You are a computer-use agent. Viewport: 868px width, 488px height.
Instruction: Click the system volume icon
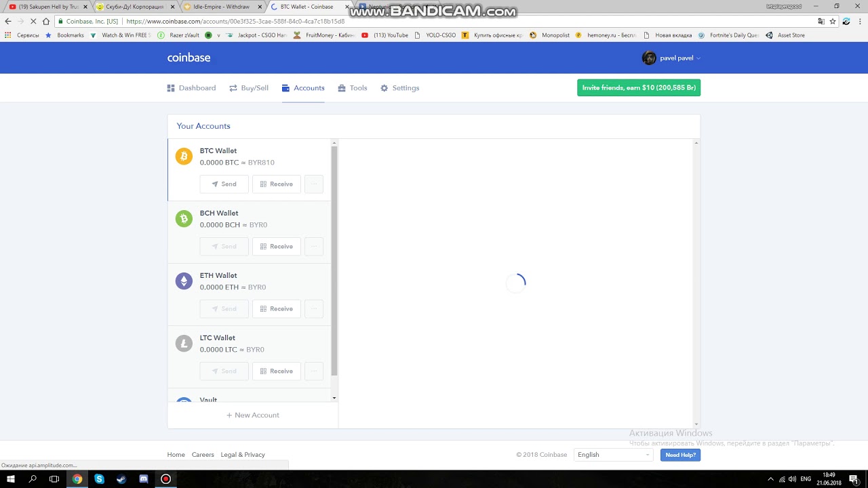[792, 479]
